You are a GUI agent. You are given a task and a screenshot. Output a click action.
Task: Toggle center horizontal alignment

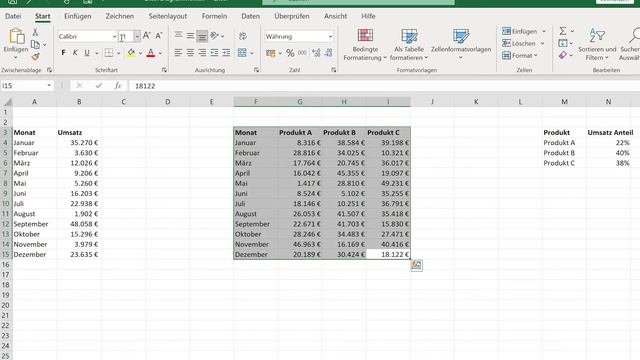190,53
